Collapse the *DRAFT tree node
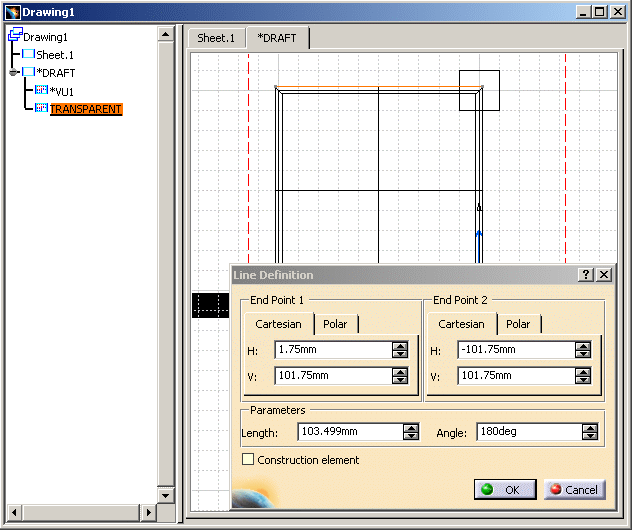The image size is (632, 530). click(13, 73)
